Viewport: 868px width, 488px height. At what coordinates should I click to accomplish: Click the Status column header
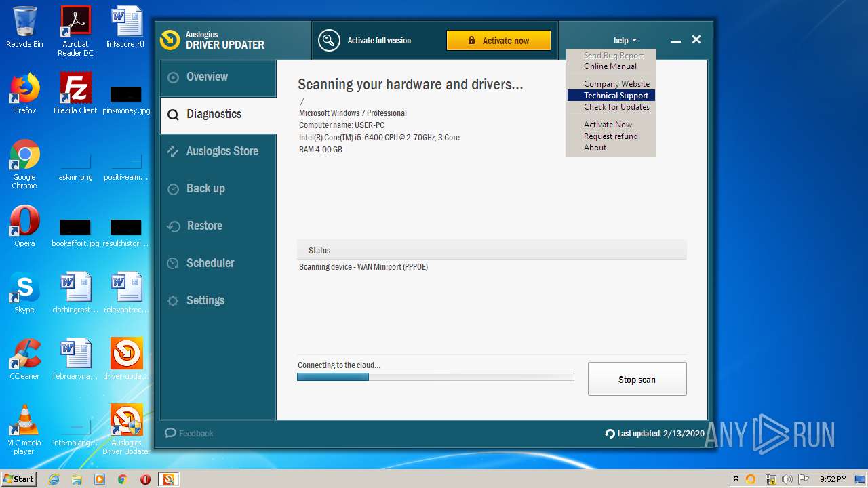[492, 251]
